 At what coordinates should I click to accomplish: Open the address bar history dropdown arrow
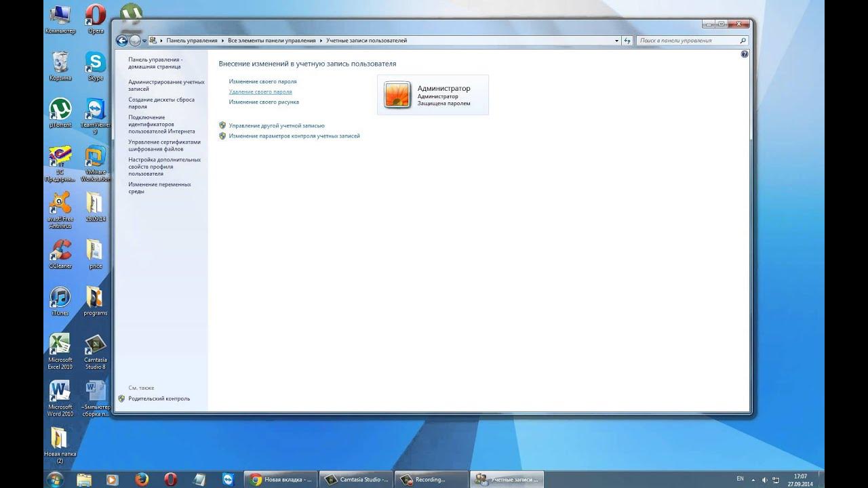pyautogui.click(x=616, y=41)
